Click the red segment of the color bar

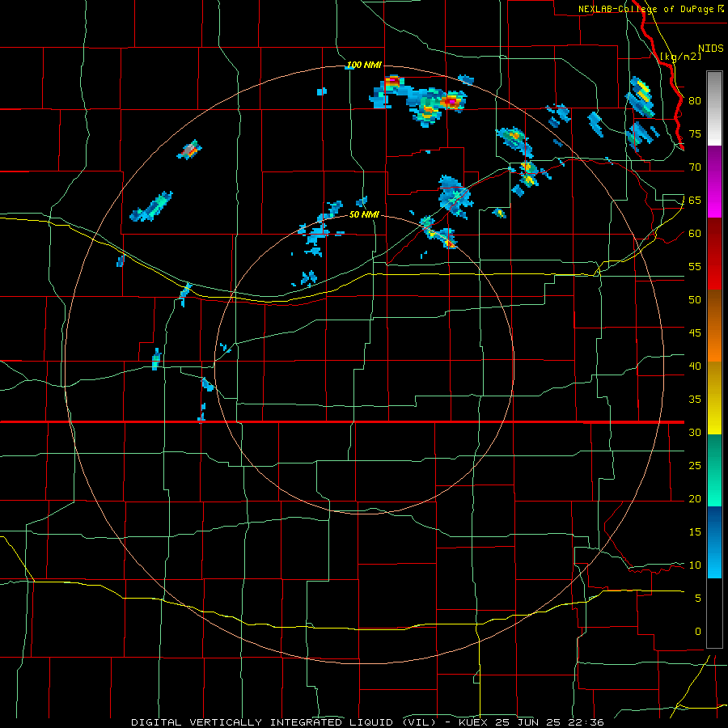click(714, 253)
